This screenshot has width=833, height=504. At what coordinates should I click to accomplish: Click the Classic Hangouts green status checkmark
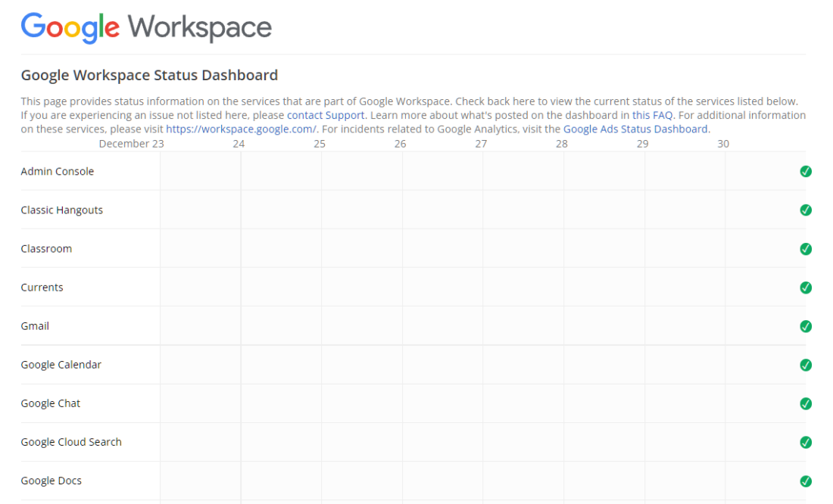pos(806,210)
